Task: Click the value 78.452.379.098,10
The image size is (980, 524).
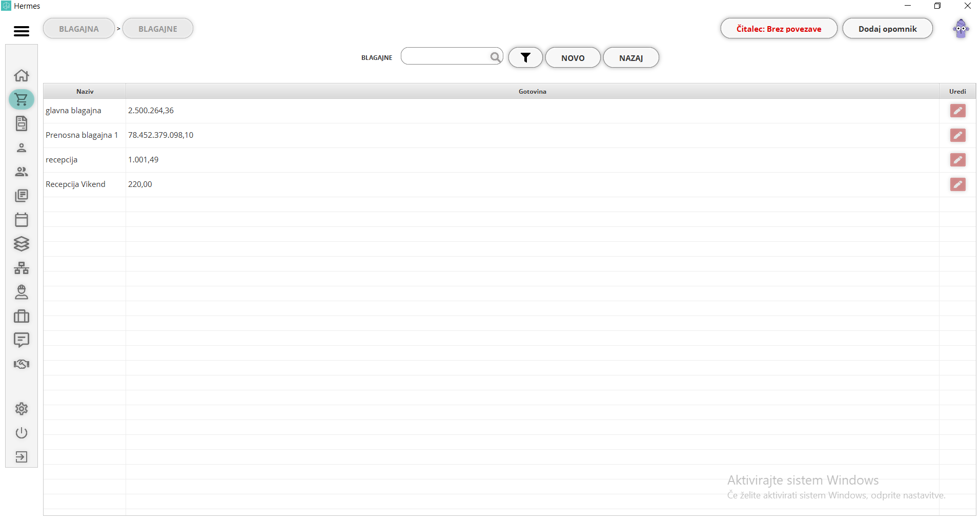Action: (x=160, y=135)
